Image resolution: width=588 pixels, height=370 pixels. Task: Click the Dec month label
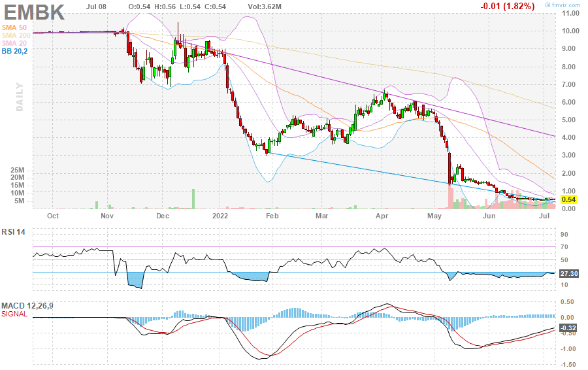point(163,216)
